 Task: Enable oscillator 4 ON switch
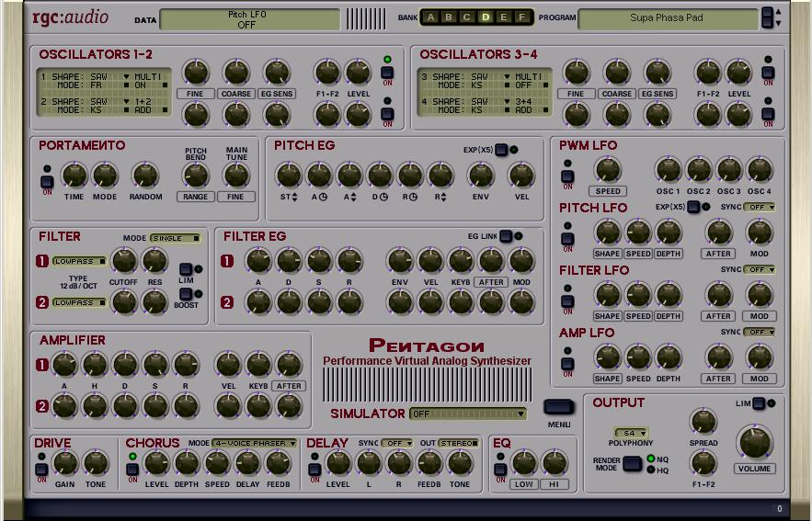click(x=768, y=114)
